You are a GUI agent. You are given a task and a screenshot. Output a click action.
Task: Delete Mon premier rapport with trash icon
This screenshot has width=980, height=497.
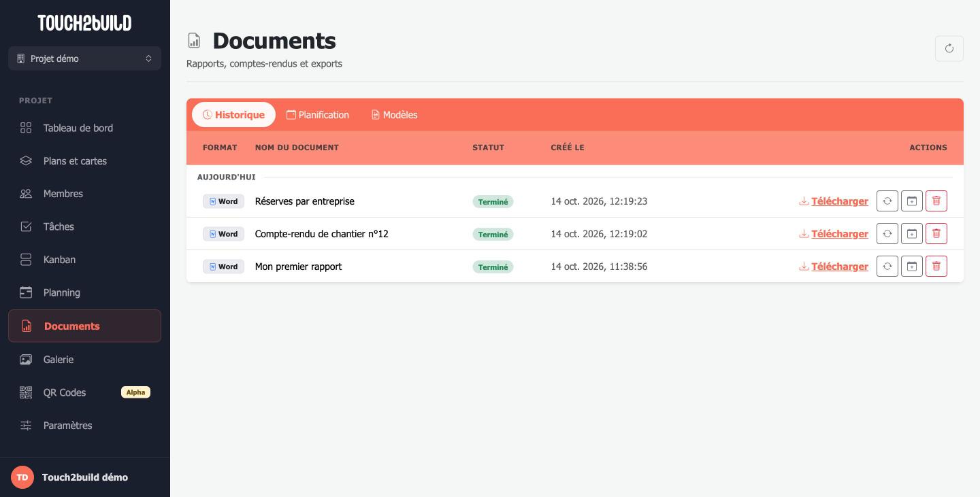[x=936, y=267]
